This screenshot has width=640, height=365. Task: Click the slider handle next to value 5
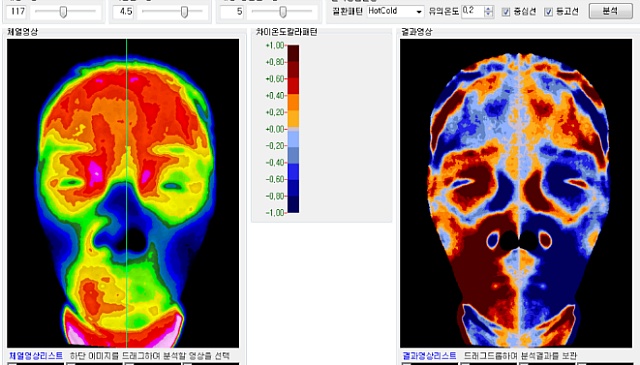tap(283, 12)
